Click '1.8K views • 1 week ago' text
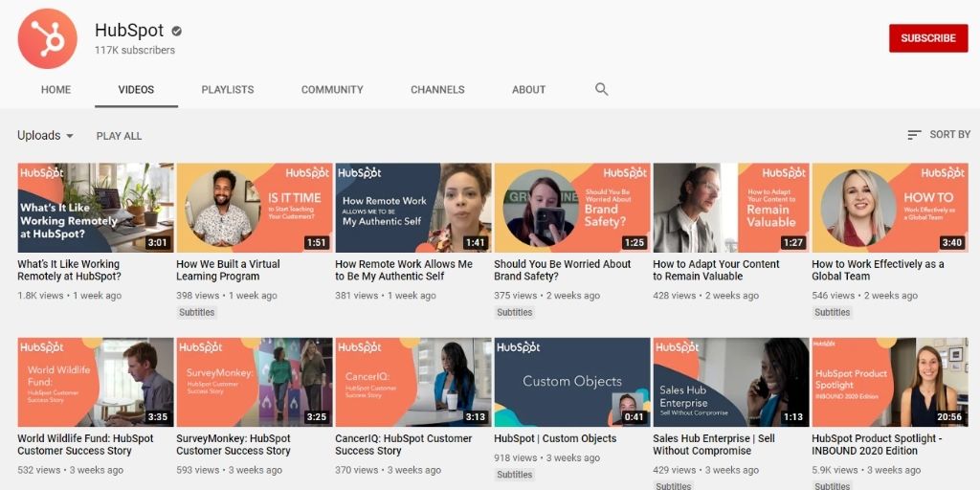The height and width of the screenshot is (490, 980). point(69,296)
